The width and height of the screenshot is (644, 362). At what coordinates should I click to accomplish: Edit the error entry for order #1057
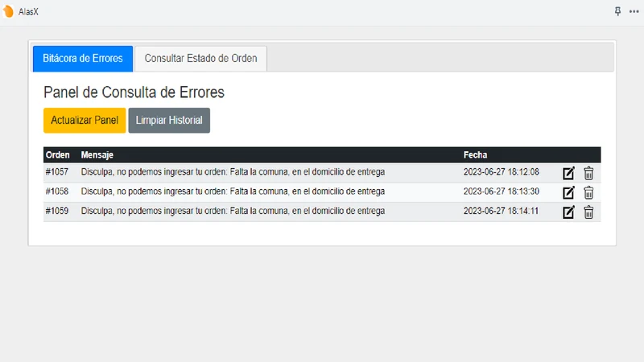(568, 173)
